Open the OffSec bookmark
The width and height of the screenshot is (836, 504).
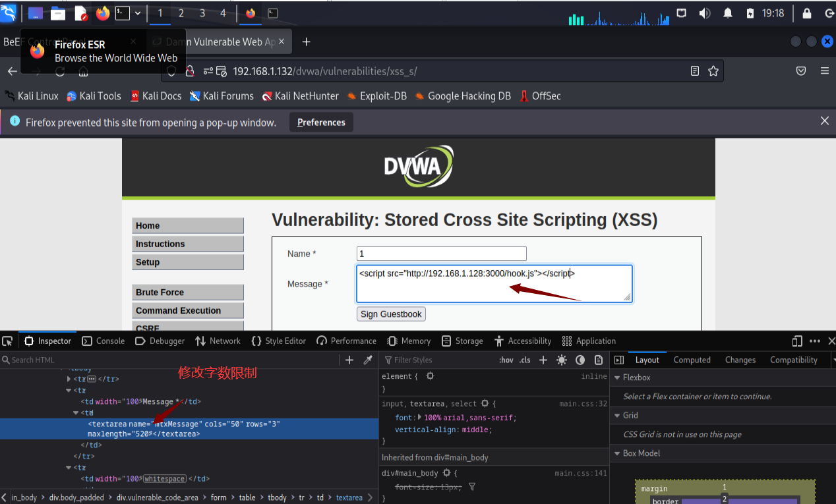(x=541, y=96)
